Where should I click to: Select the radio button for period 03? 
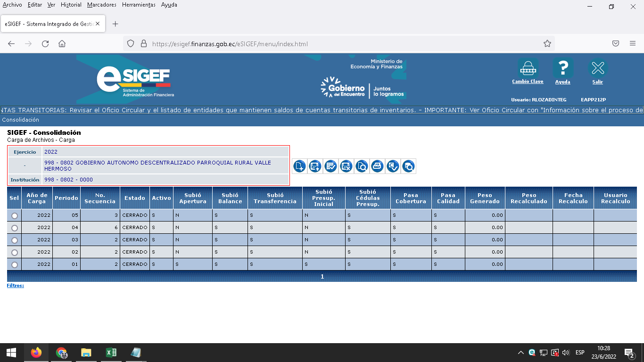click(15, 240)
